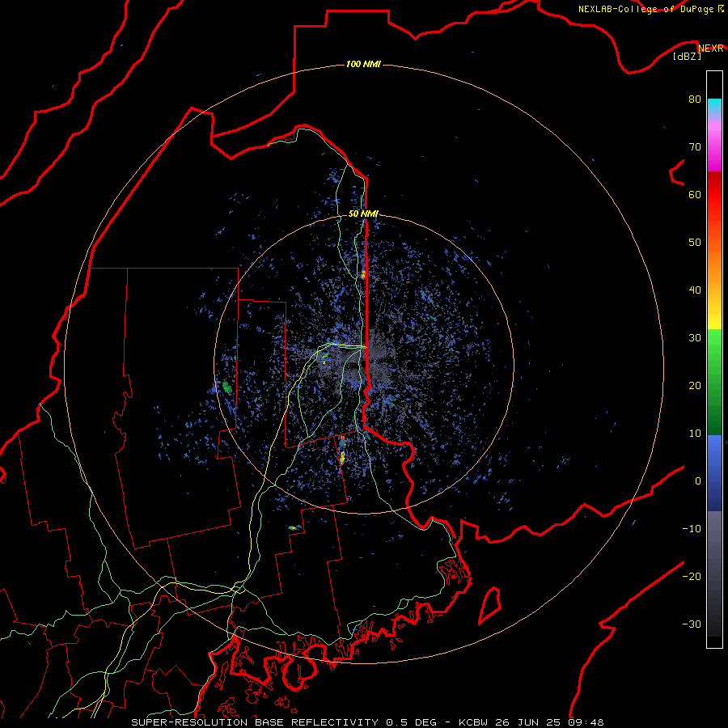The image size is (728, 728).
Task: Click the "40" dBZ scale label
Action: (x=695, y=290)
